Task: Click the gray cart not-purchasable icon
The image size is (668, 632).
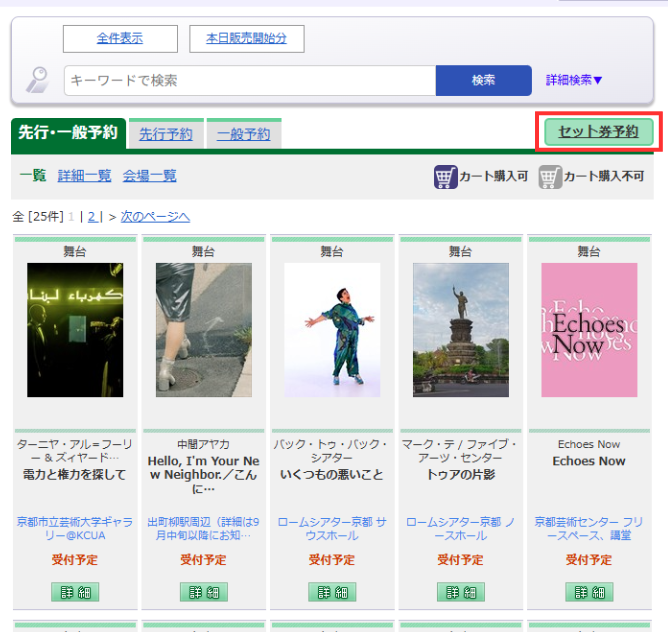Action: (x=549, y=177)
